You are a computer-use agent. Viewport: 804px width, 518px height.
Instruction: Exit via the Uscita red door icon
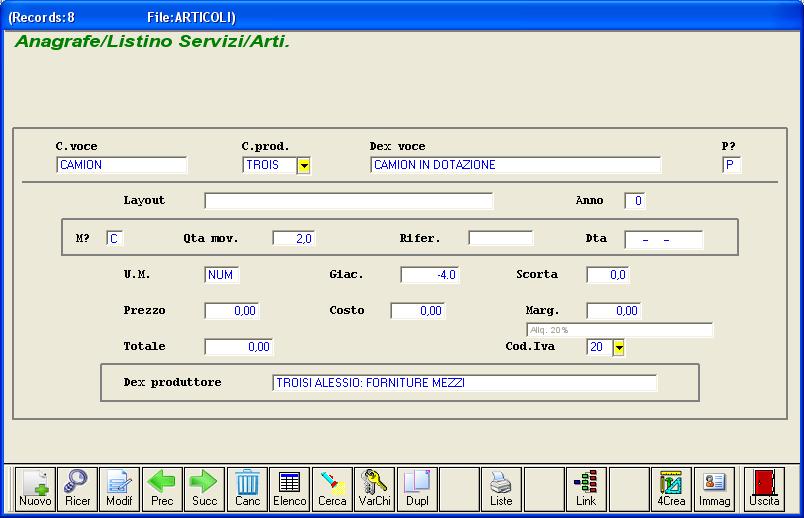764,489
